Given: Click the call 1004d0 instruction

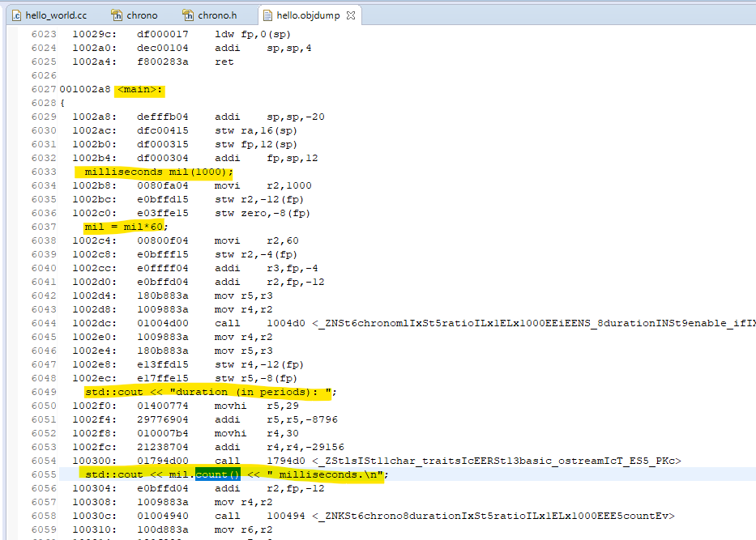Looking at the screenshot, I should tap(260, 323).
